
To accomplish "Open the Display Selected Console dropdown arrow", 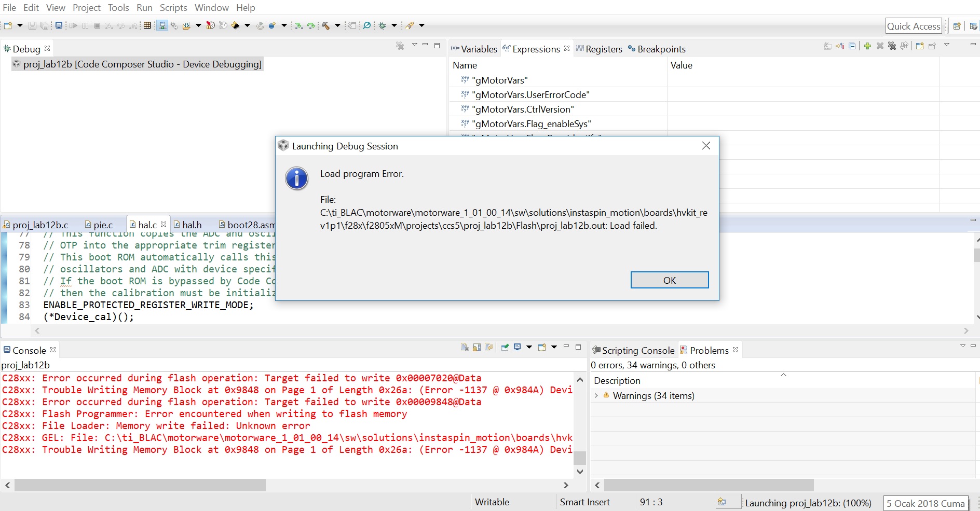I will click(529, 347).
